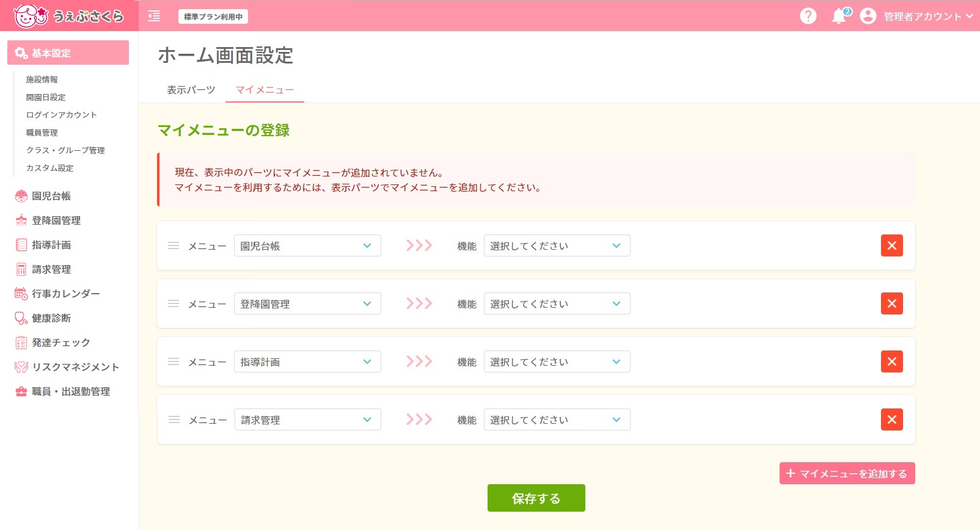
Task: Open the menu dropdown showing 請求管理
Action: click(307, 419)
